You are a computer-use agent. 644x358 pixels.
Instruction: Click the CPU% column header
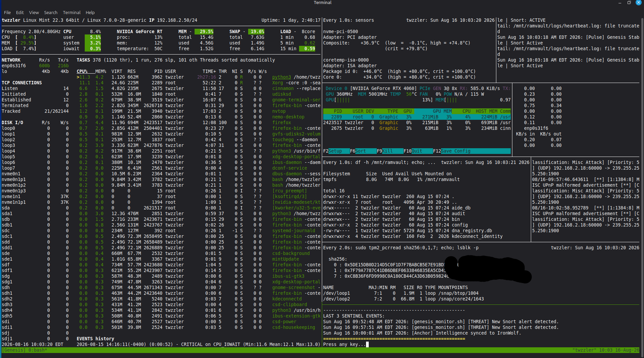pos(82,71)
